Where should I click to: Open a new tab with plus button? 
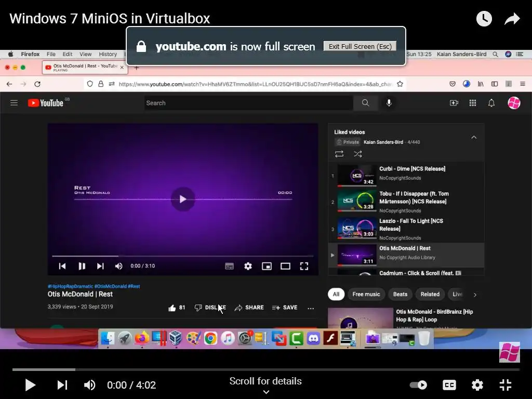137,68
